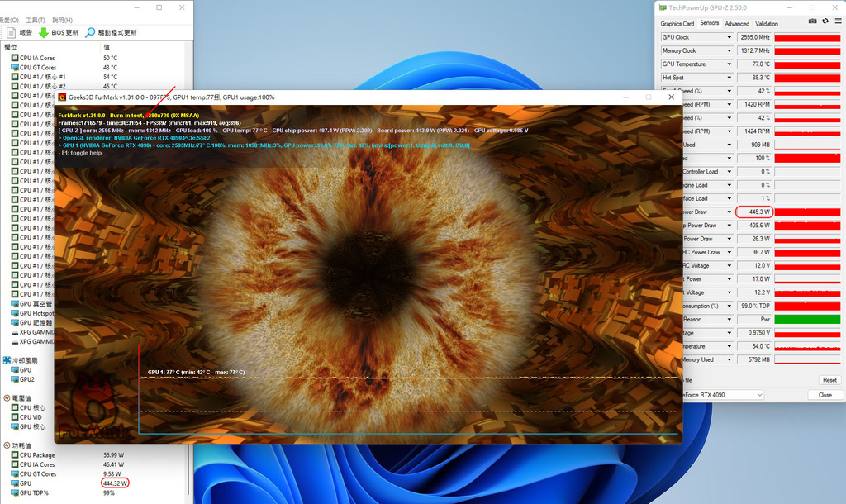The image size is (846, 504).
Task: Switch to the Advanced tab
Action: 737,24
